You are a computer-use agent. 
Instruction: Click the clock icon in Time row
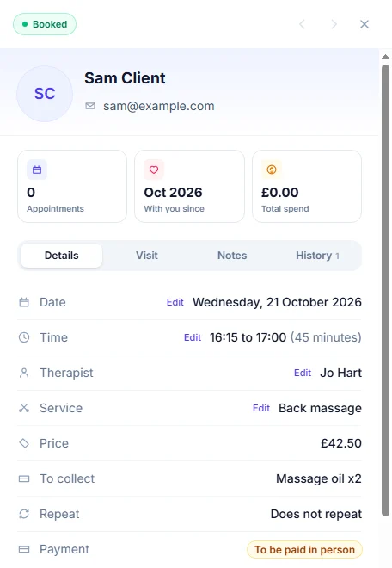click(x=24, y=337)
